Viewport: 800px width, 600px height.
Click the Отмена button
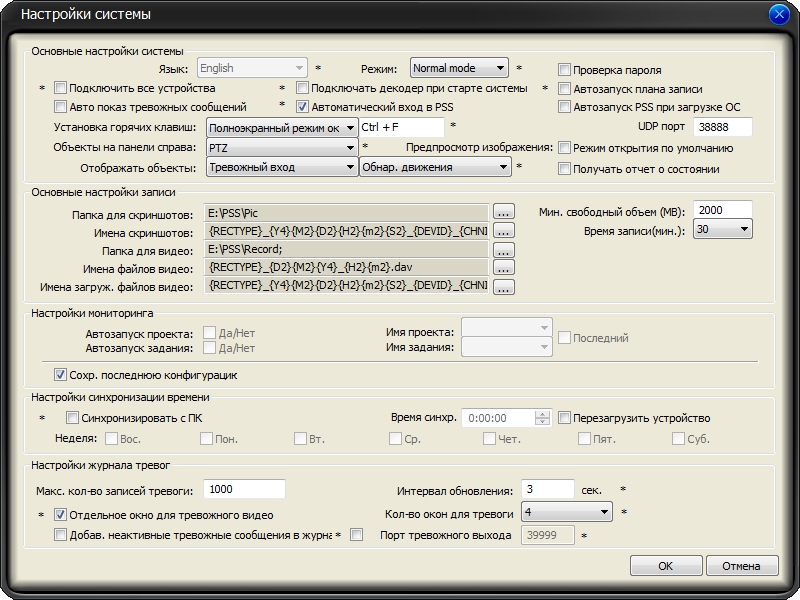tap(741, 566)
